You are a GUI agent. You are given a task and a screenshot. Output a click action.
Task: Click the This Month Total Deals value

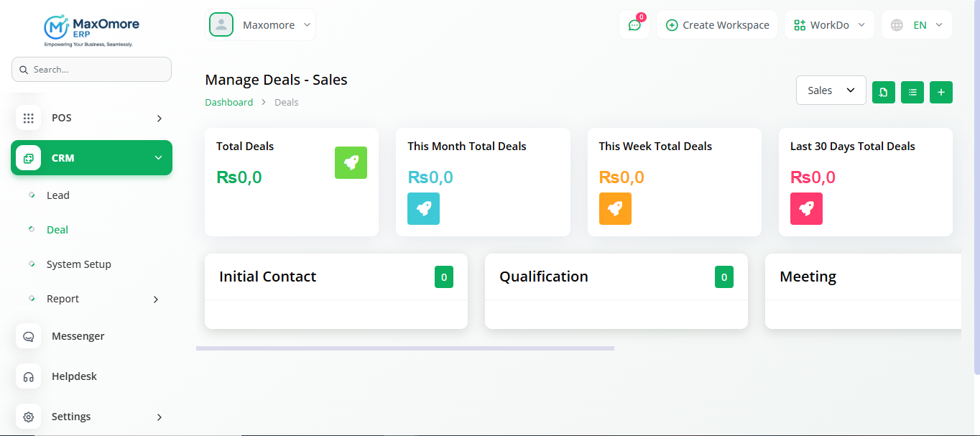click(x=430, y=177)
